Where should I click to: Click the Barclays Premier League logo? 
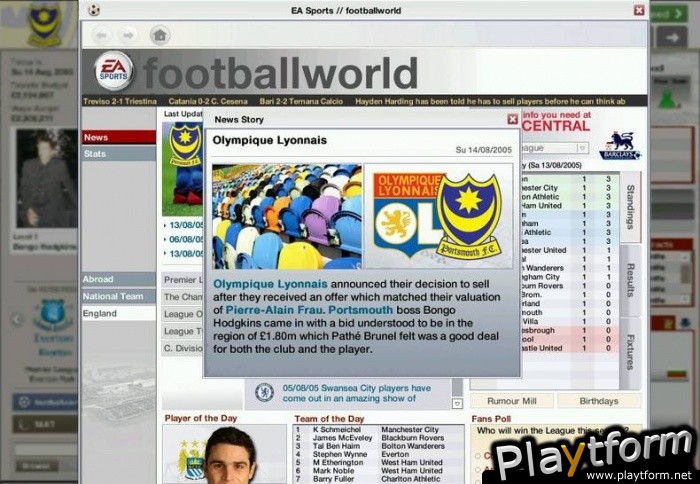621,146
